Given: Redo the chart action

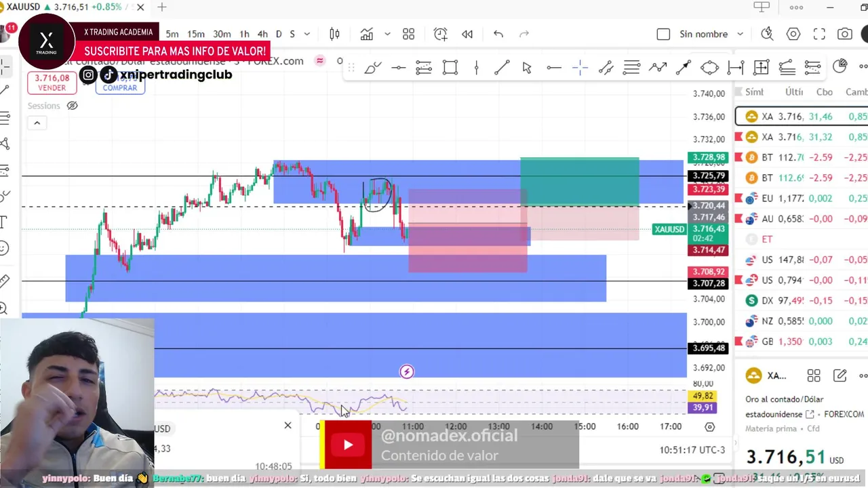Looking at the screenshot, I should point(524,34).
